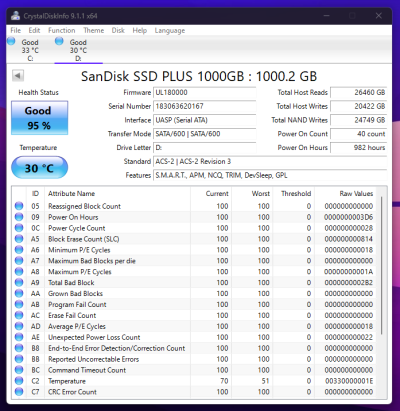The height and width of the screenshot is (411, 400).
Task: Click the Raw Values column header
Action: click(345, 194)
